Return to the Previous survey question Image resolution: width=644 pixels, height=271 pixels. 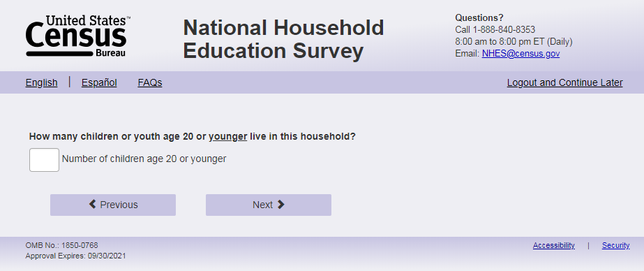[x=113, y=205]
